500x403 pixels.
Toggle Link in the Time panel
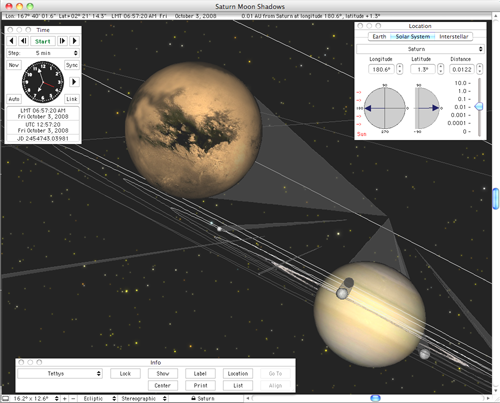pyautogui.click(x=72, y=99)
